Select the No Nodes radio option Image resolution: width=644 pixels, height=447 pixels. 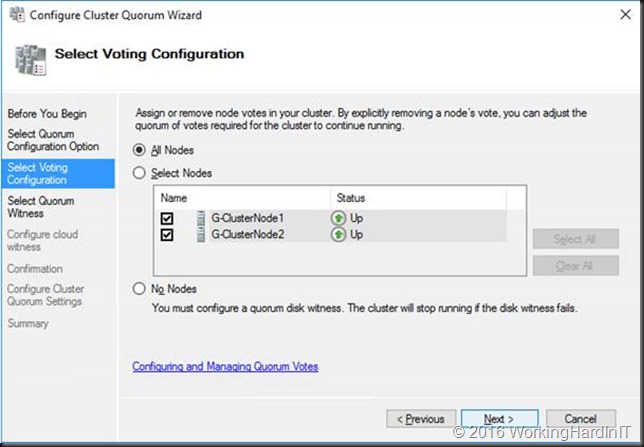point(139,288)
